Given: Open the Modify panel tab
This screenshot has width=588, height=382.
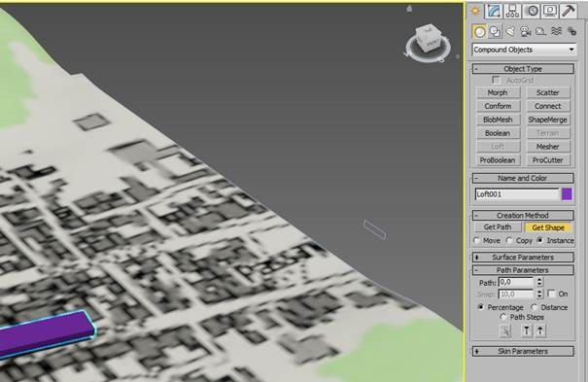Looking at the screenshot, I should coord(494,11).
